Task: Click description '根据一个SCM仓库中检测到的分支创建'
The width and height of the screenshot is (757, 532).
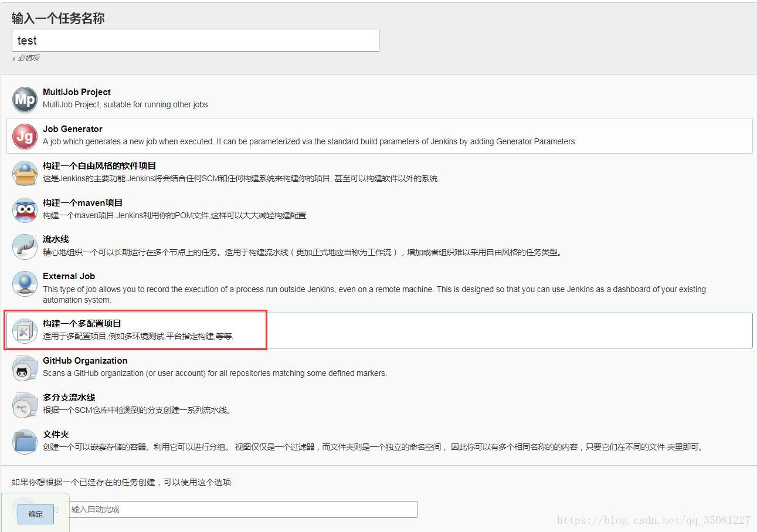Action: pos(138,410)
